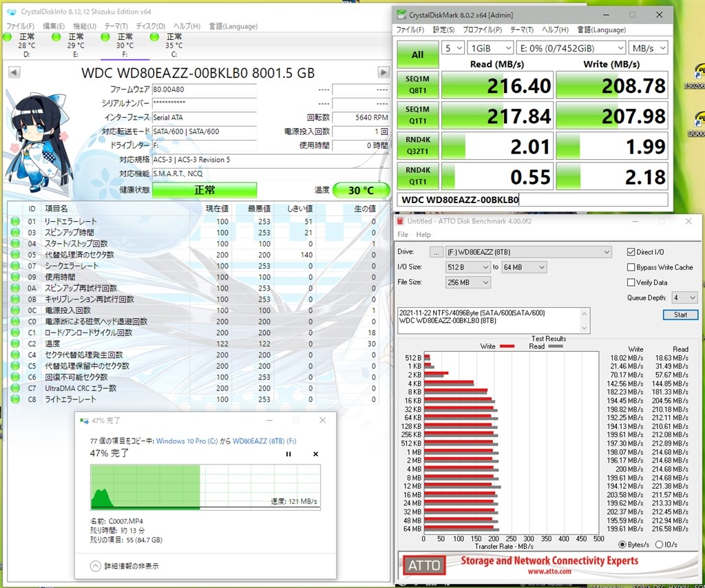Open Windows 10 Pro (C:) source link
Viewport: 705px width, 588px height.
[187, 441]
